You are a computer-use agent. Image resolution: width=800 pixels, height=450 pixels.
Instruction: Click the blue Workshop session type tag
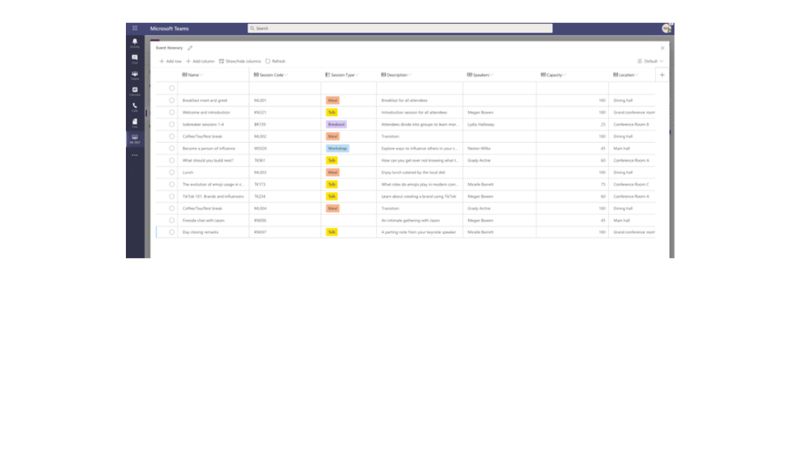pyautogui.click(x=337, y=148)
